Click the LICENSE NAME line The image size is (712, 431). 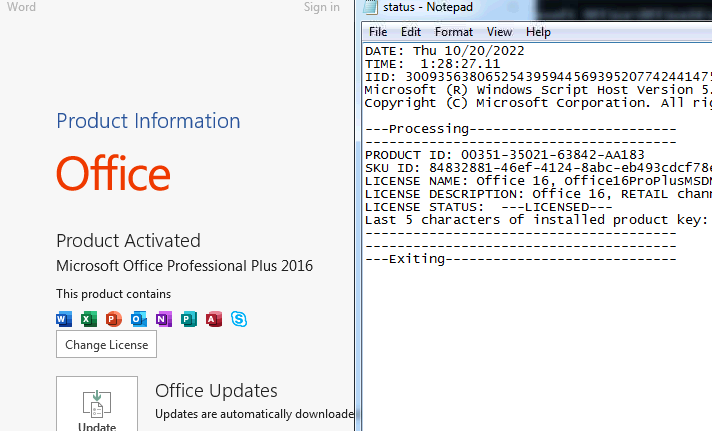point(539,181)
